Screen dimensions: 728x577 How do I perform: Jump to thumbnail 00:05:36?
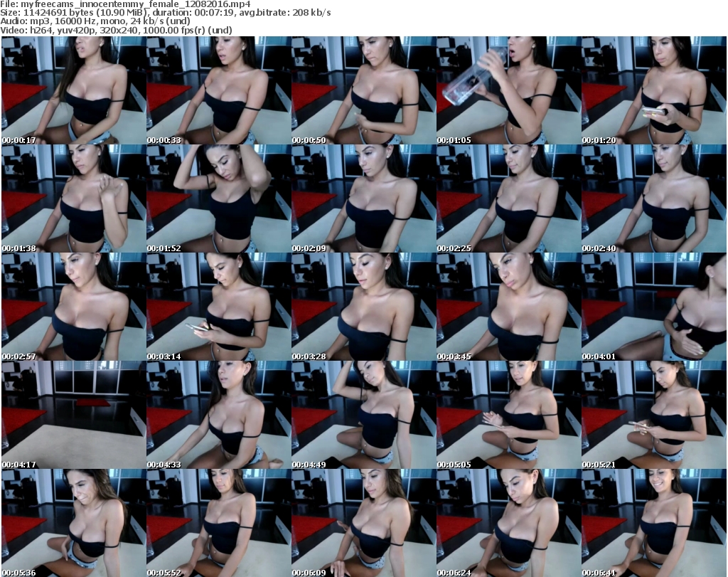pyautogui.click(x=74, y=523)
